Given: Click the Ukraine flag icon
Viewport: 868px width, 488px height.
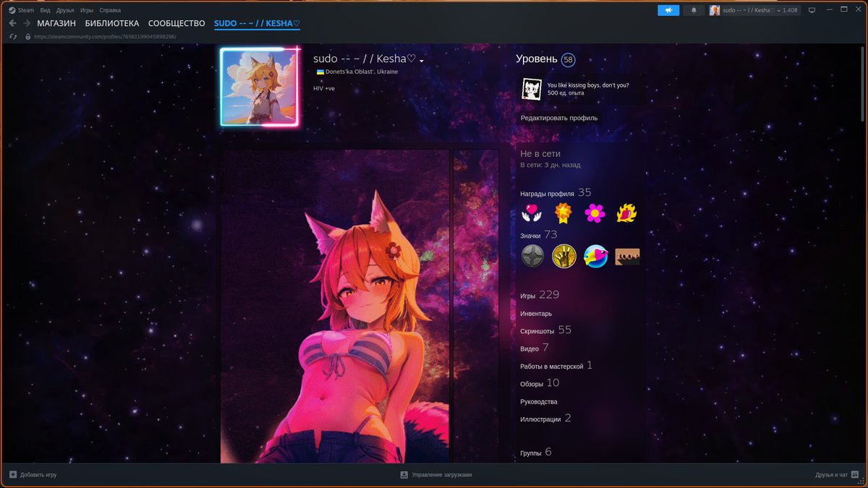Looking at the screenshot, I should (x=320, y=72).
